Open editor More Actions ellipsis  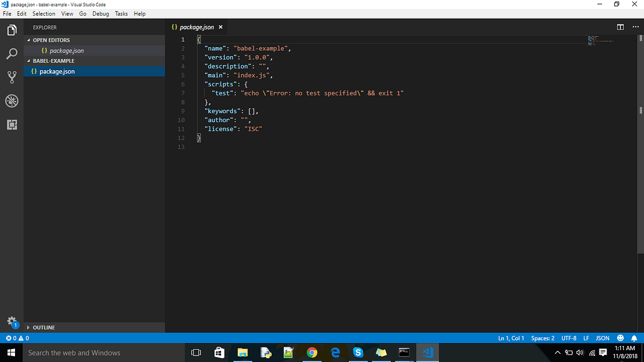click(x=636, y=27)
